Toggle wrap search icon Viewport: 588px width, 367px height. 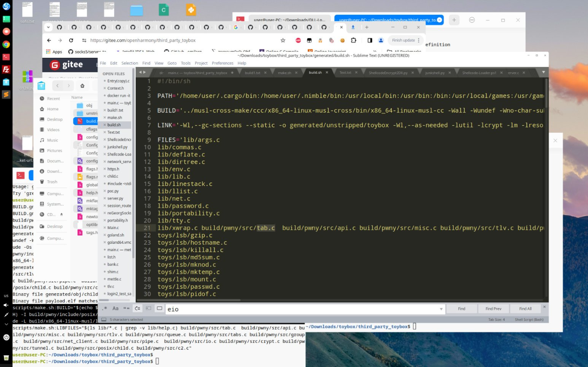point(138,308)
